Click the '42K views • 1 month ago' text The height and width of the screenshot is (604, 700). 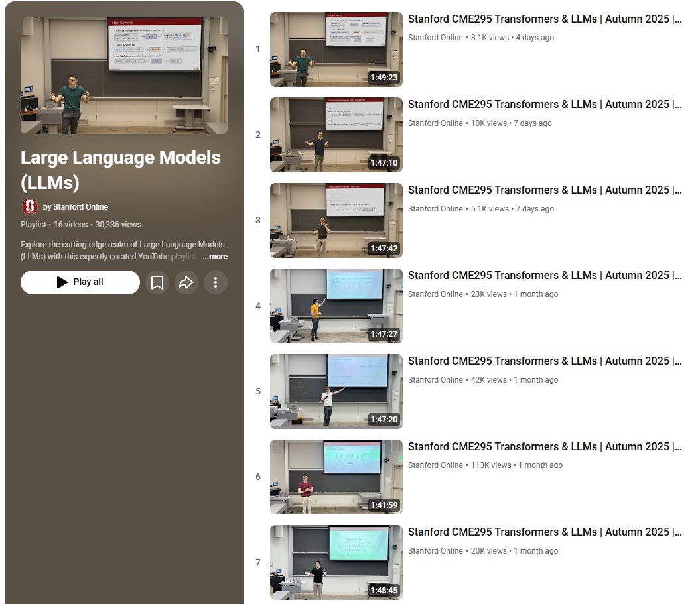tap(514, 380)
